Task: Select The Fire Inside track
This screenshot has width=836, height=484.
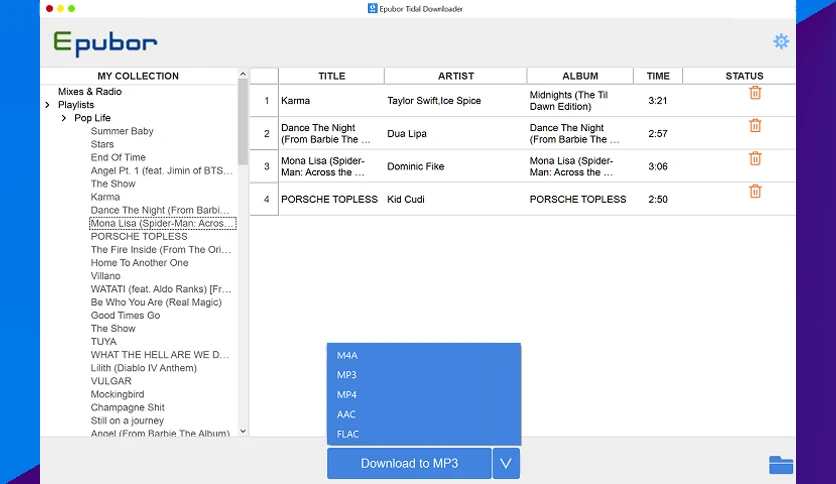Action: tap(160, 249)
